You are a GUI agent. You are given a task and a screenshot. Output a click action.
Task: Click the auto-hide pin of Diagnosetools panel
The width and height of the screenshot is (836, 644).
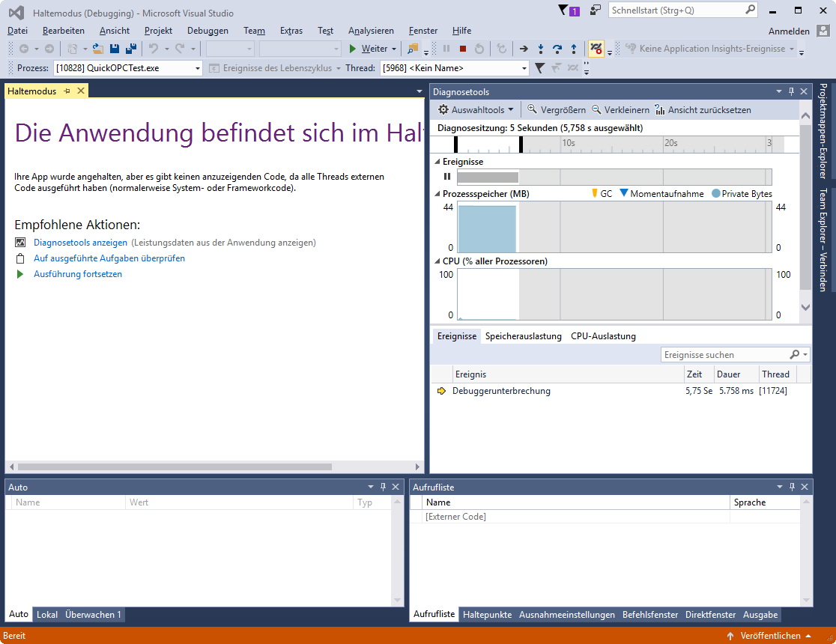click(791, 91)
